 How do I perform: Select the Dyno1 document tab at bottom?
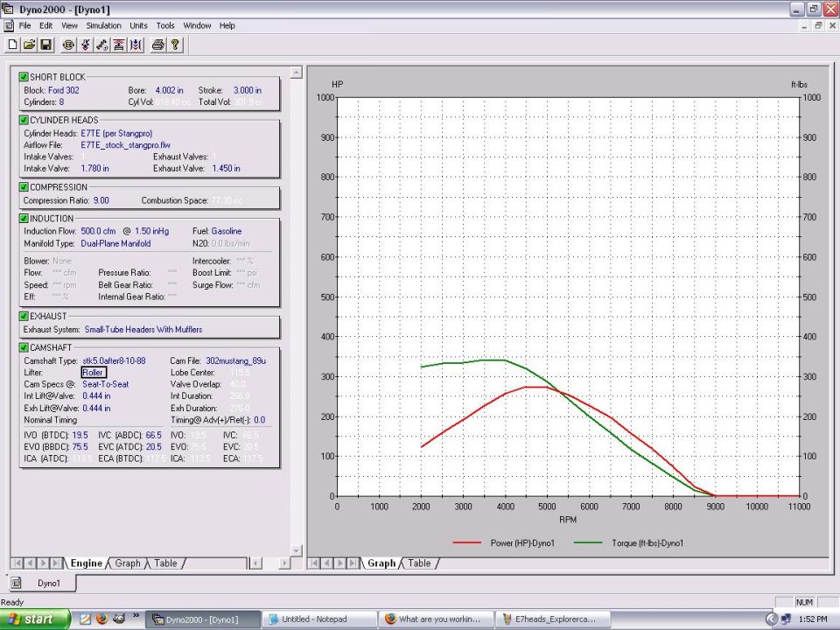42,583
